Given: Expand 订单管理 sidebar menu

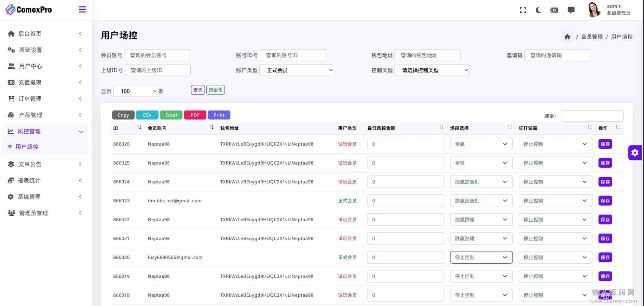Looking at the screenshot, I should click(44, 99).
